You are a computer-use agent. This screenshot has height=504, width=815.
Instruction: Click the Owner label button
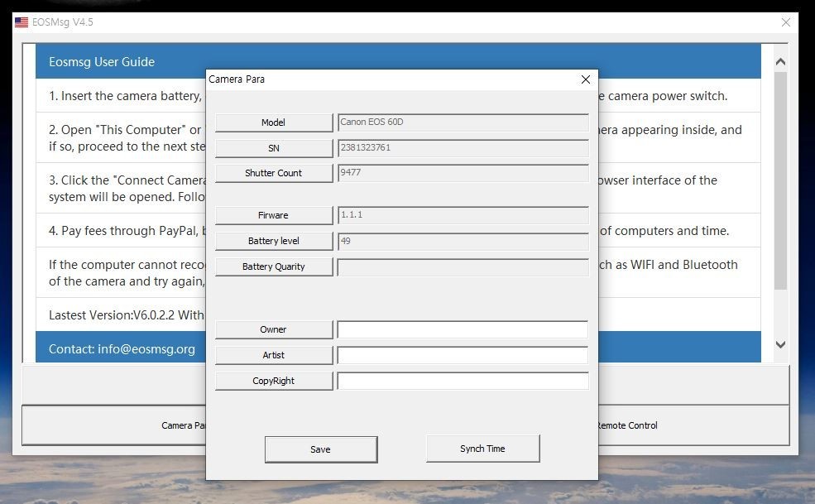pyautogui.click(x=274, y=329)
